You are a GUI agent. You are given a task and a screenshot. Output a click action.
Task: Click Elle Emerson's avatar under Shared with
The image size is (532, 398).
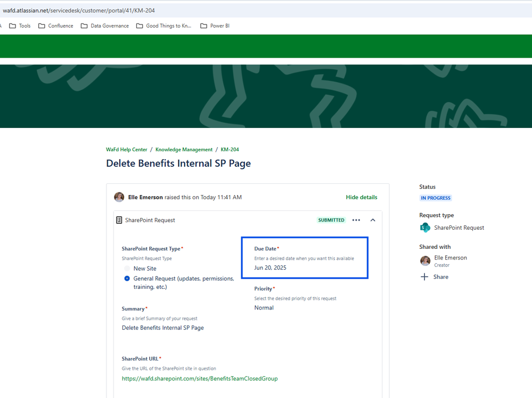[425, 261]
